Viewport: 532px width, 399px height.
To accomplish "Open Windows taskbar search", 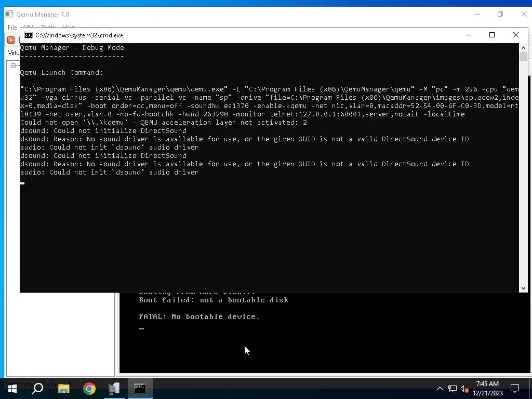I will coord(37,389).
